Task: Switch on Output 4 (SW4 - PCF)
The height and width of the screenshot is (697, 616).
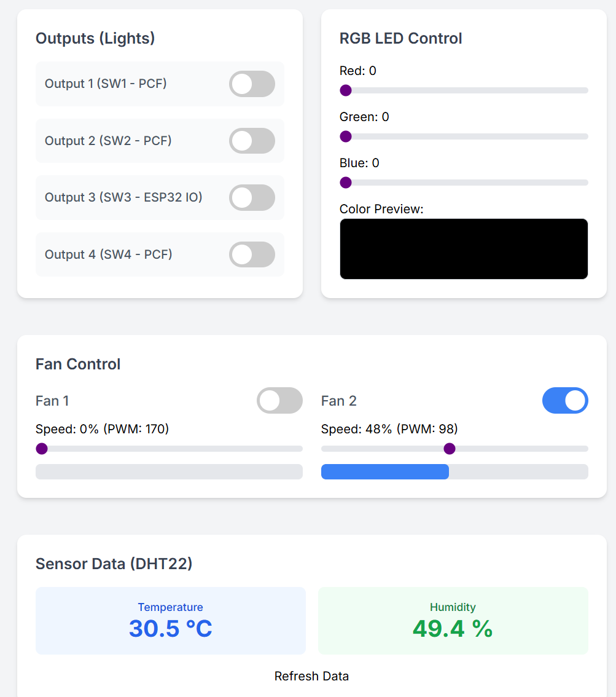Action: tap(252, 254)
